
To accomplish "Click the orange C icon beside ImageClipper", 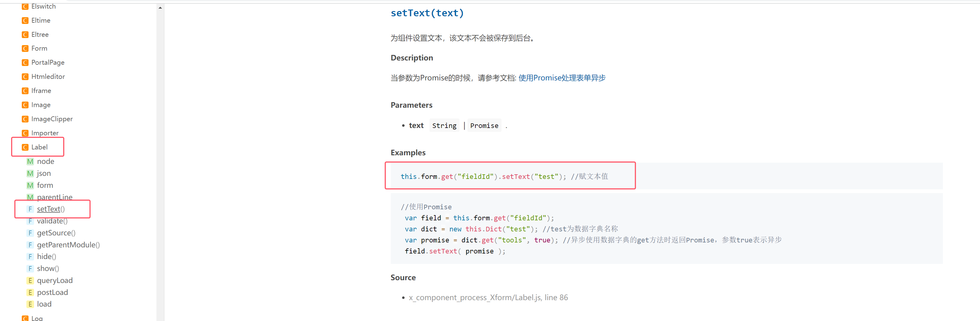I will (25, 119).
